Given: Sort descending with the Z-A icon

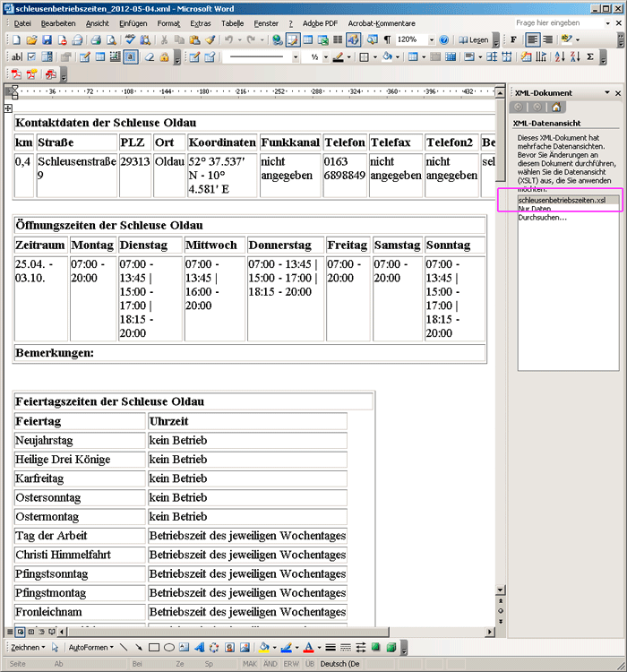Looking at the screenshot, I should click(x=575, y=57).
